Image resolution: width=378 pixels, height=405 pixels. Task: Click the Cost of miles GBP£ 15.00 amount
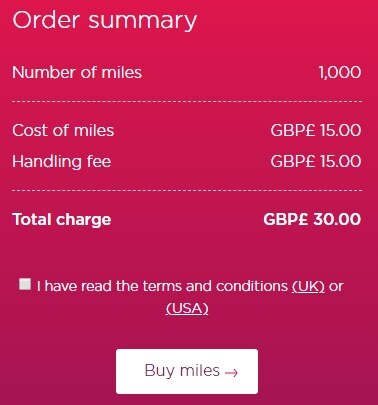point(316,130)
